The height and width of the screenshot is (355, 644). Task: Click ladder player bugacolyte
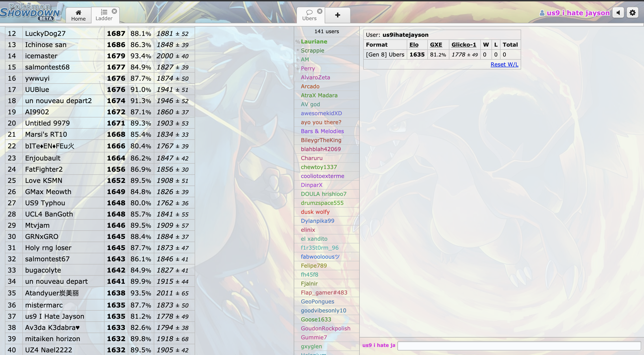pyautogui.click(x=43, y=270)
